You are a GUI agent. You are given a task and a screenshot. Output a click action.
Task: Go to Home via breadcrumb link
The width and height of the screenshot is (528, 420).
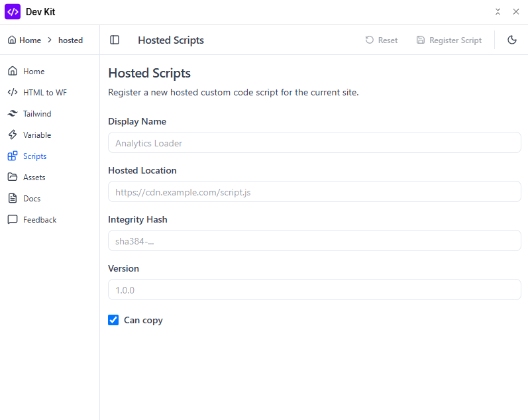(30, 40)
